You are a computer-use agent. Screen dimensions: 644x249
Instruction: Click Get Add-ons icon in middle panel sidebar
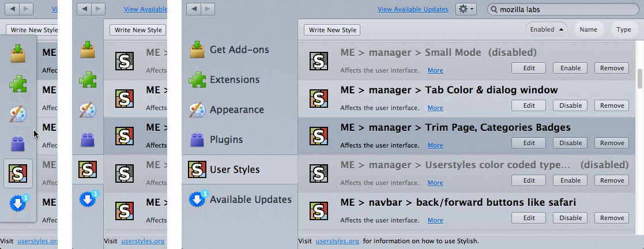tap(88, 50)
